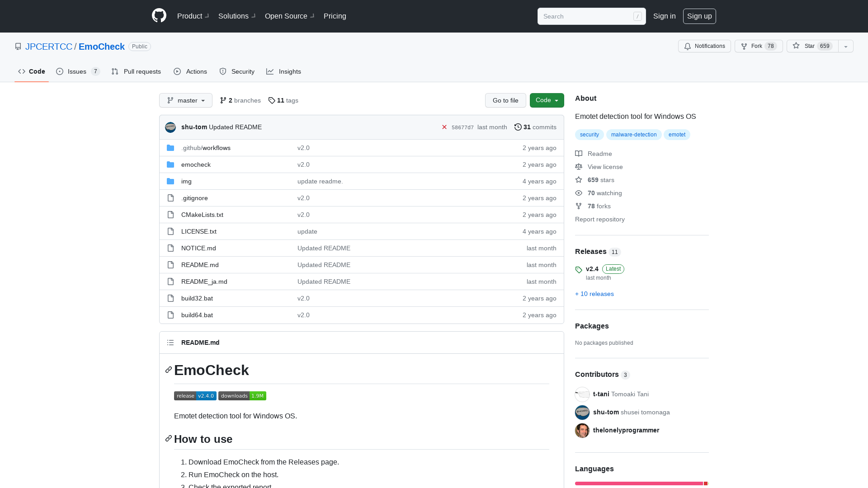The height and width of the screenshot is (488, 868).
Task: Click the pink Languages bar segment
Action: click(x=639, y=483)
